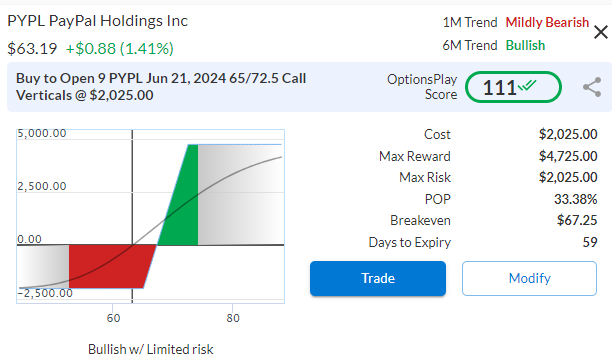Click the gray shaded area right of chart
Viewport: 612px width, 360px height.
click(x=240, y=195)
